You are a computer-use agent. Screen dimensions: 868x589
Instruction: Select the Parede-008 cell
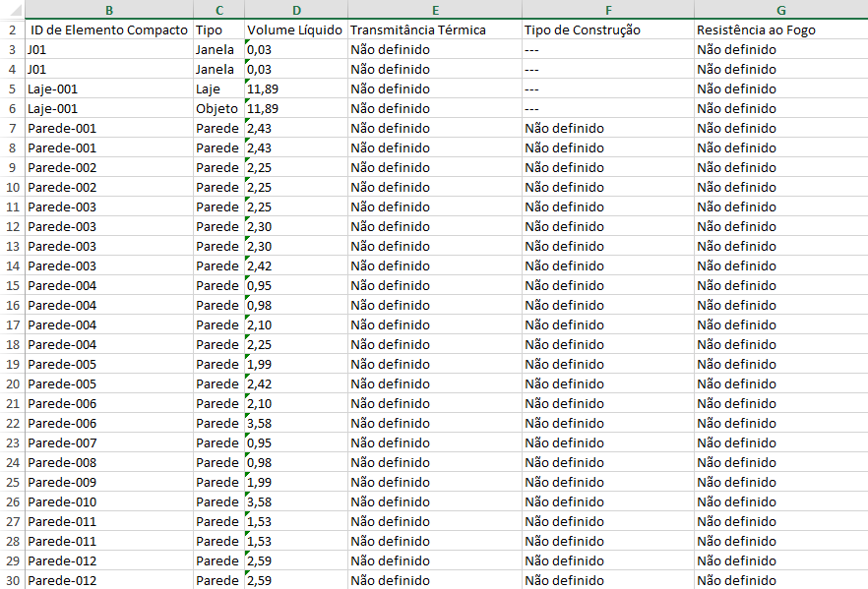point(109,462)
